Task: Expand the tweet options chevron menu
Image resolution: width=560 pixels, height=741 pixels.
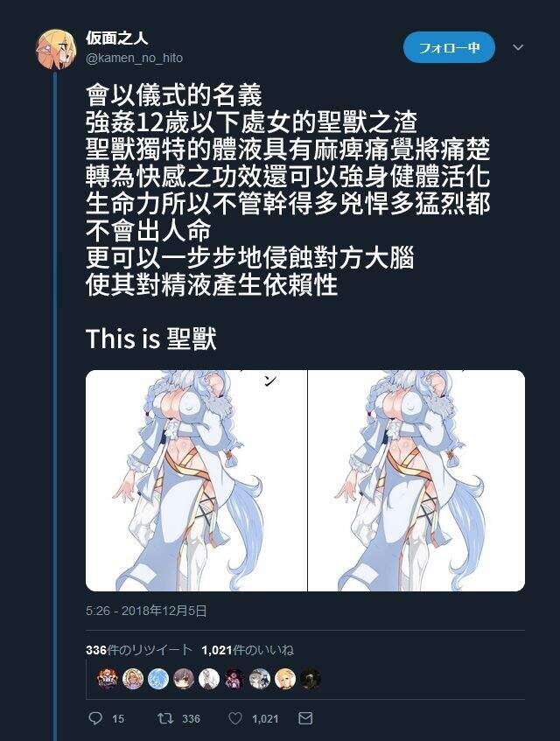Action: pyautogui.click(x=518, y=47)
